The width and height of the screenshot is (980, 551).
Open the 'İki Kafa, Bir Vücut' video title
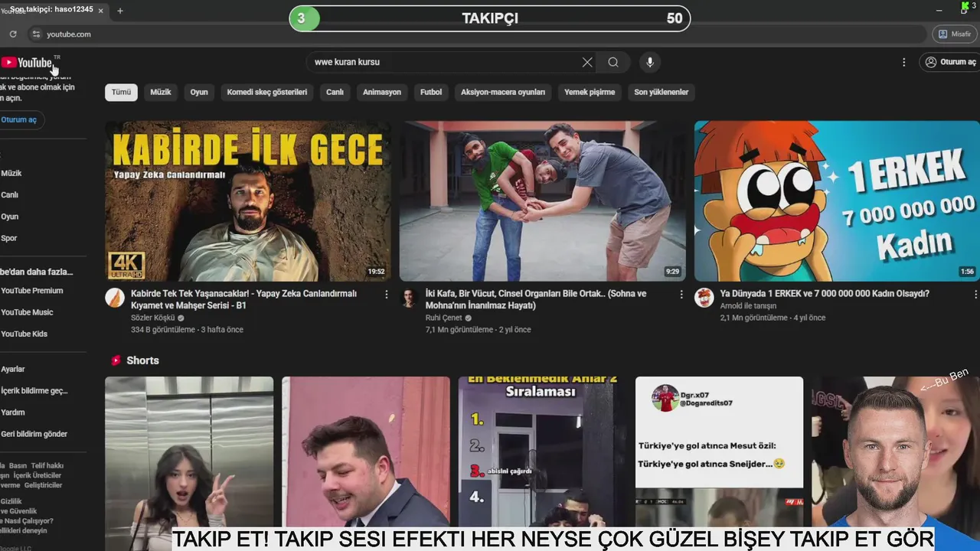(536, 299)
